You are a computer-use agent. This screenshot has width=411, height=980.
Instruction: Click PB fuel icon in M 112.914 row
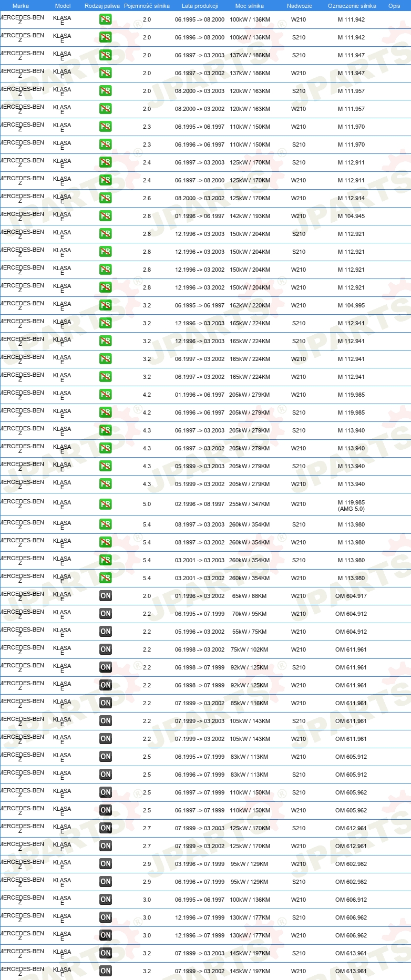pos(106,198)
